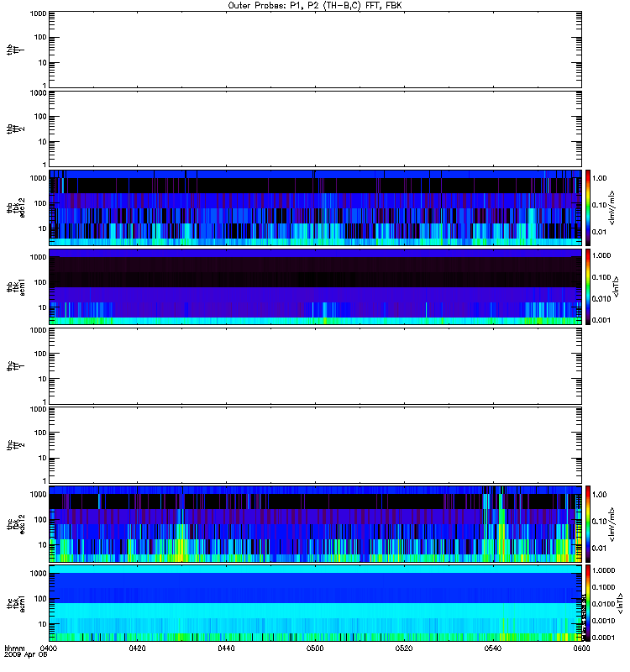Click the 0.0001 value on thc scm1 colorbar
The width and height of the screenshot is (630, 672).
(603, 638)
